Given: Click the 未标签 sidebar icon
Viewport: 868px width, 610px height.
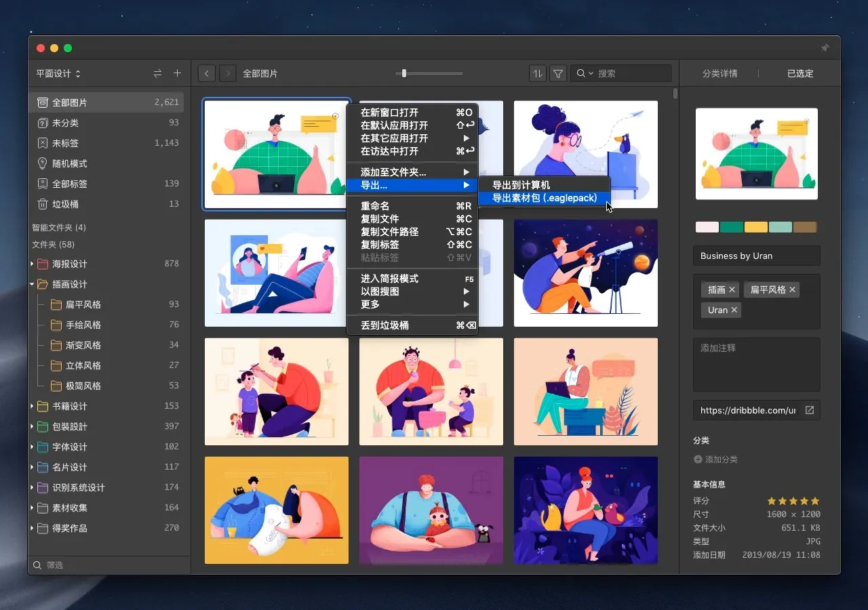Looking at the screenshot, I should tap(42, 143).
